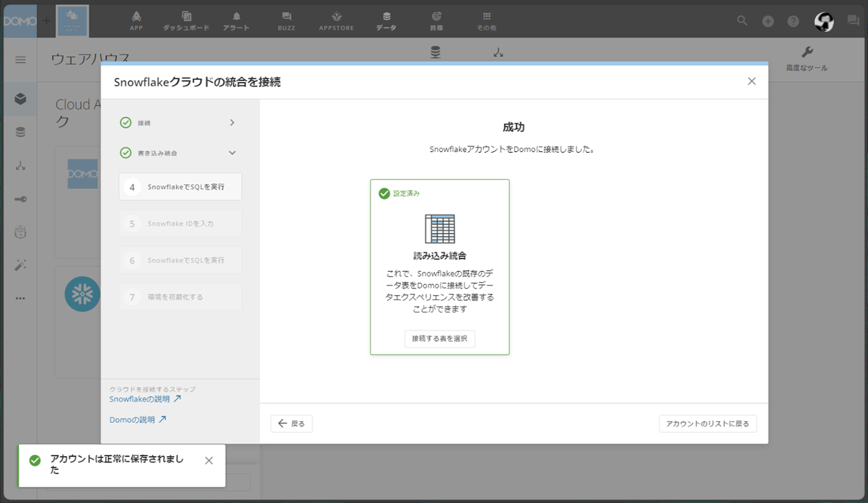Viewport: 868px width, 503px height.
Task: Select step 6 SnowflakeでSQLを実行
Action: 180,260
